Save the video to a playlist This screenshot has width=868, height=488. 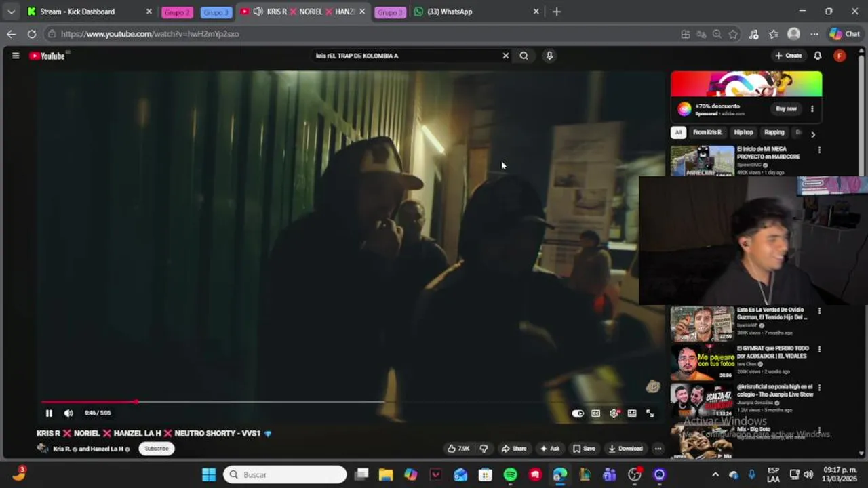pos(584,449)
